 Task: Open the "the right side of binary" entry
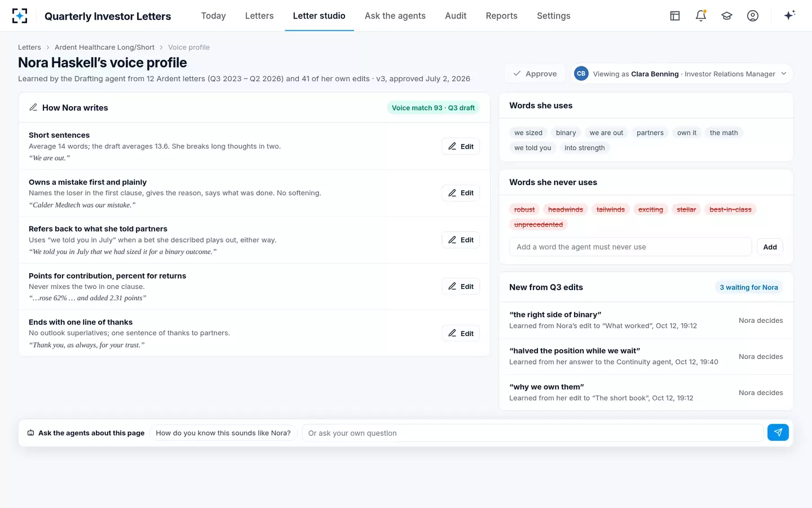(646, 321)
